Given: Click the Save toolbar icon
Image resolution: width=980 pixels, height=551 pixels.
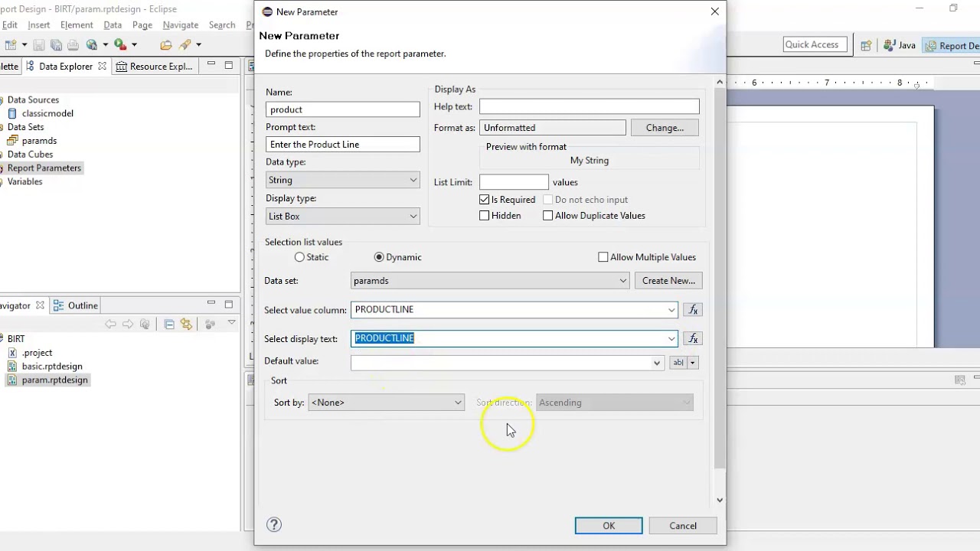Looking at the screenshot, I should [x=38, y=44].
